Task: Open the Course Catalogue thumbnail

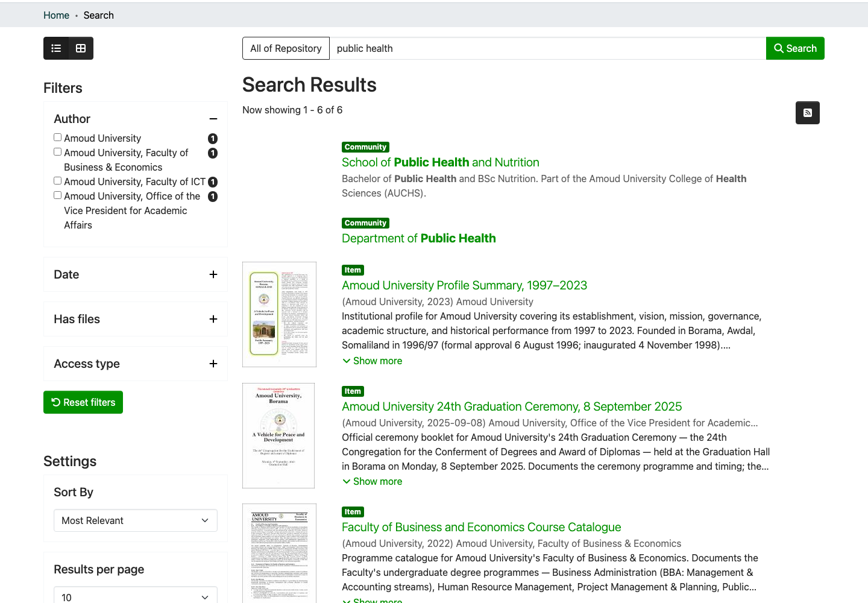Action: tap(279, 554)
